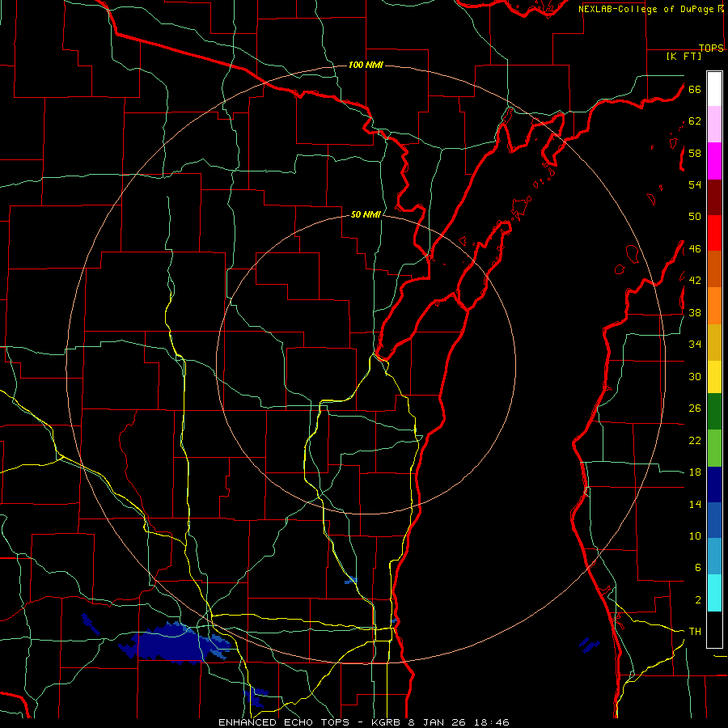Click the legend value 18
Viewport: 728px width, 728px height.
click(695, 472)
